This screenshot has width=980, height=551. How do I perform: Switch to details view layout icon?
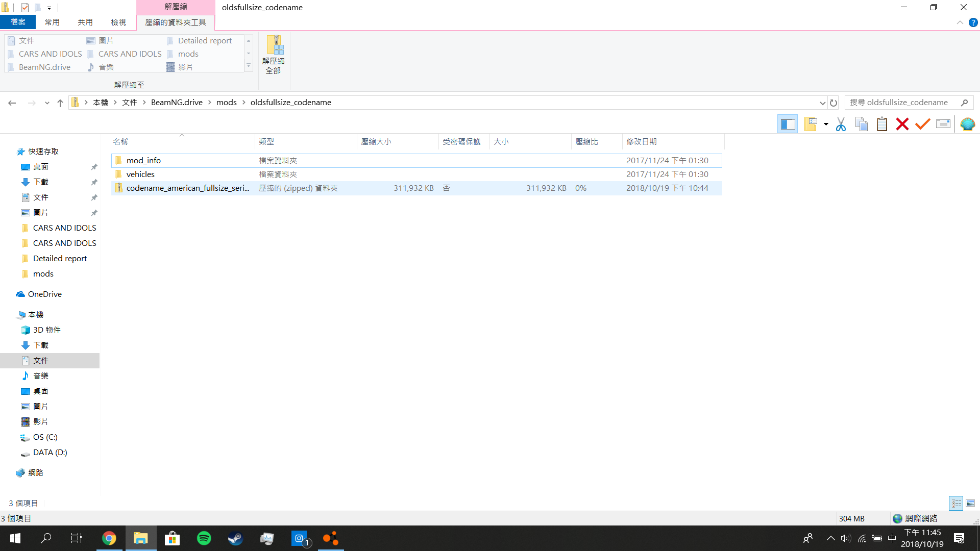956,503
